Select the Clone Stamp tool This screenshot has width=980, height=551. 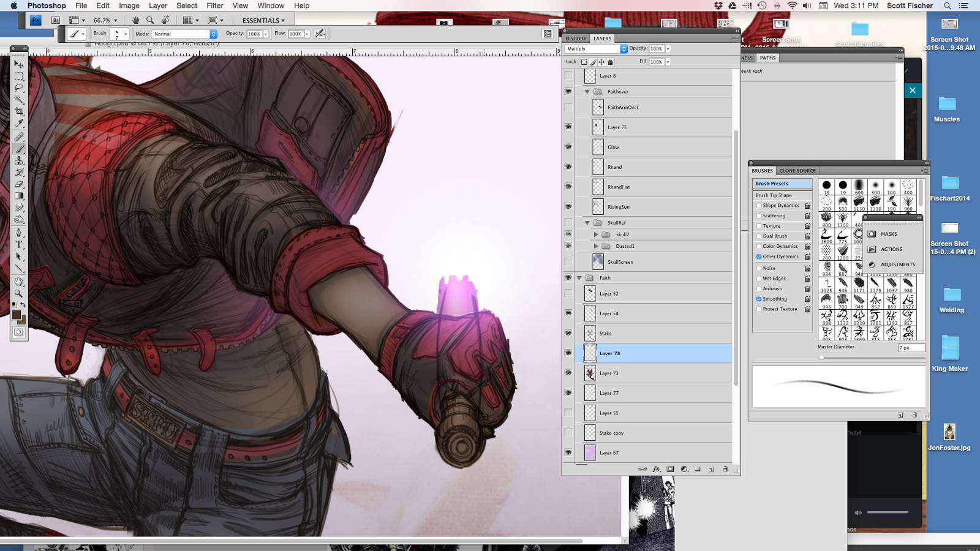click(x=19, y=160)
